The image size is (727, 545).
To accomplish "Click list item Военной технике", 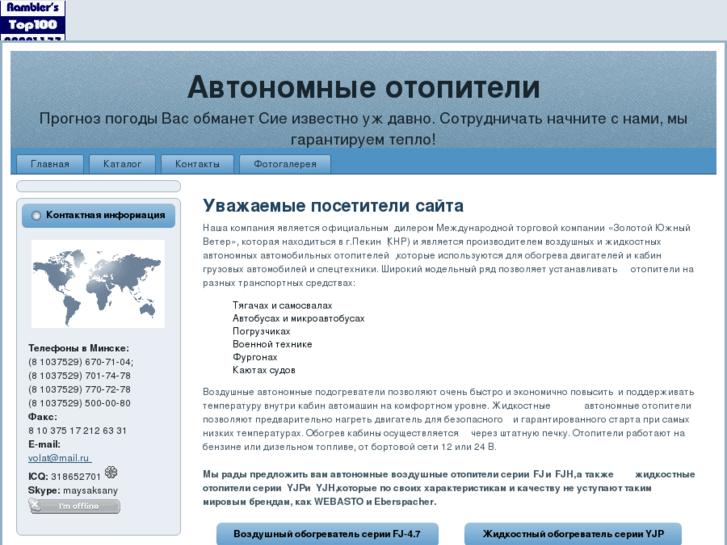I will [x=272, y=344].
